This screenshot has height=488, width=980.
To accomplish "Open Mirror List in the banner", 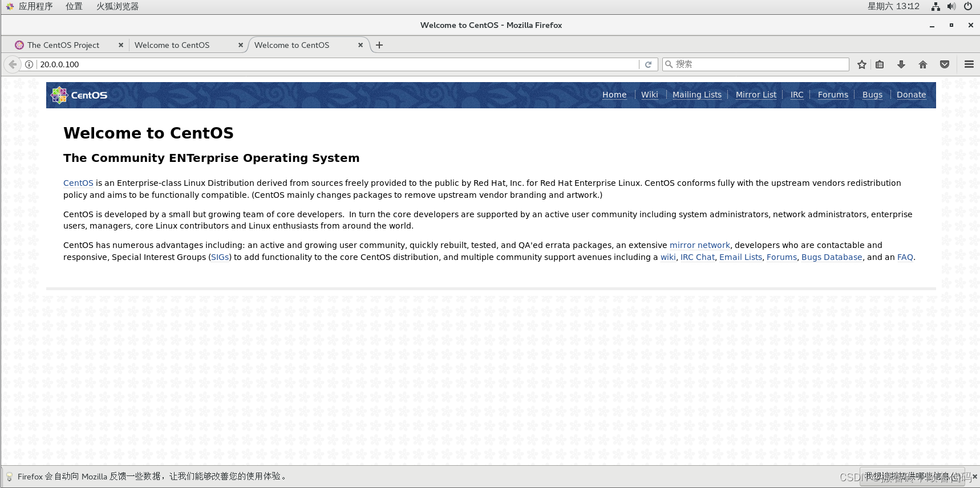I will coord(756,95).
